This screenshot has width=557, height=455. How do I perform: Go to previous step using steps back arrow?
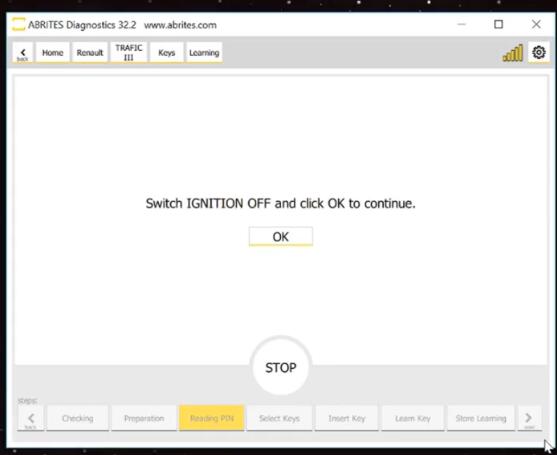coord(31,419)
